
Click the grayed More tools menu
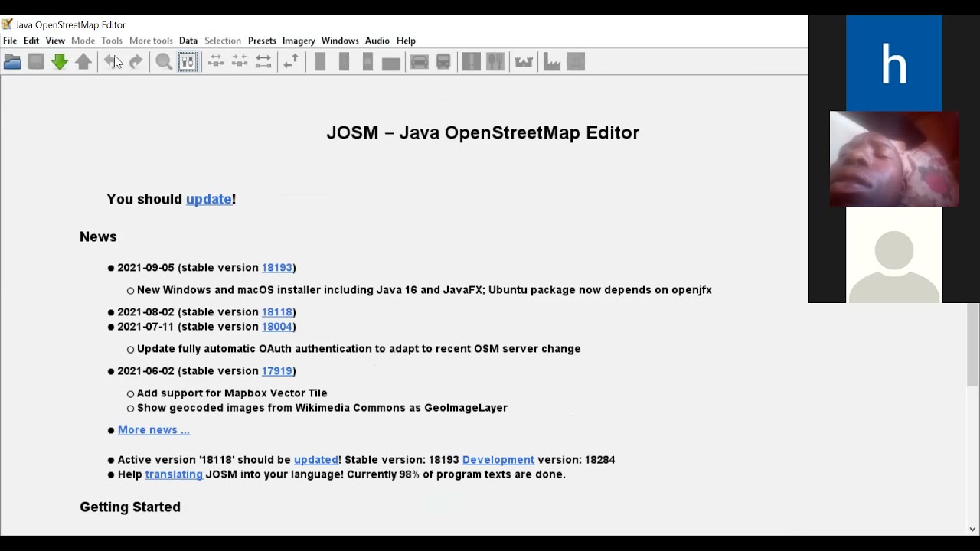coord(151,41)
